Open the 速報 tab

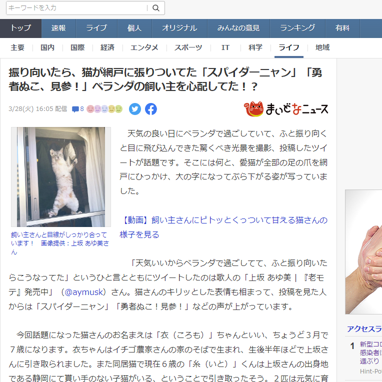(x=59, y=28)
